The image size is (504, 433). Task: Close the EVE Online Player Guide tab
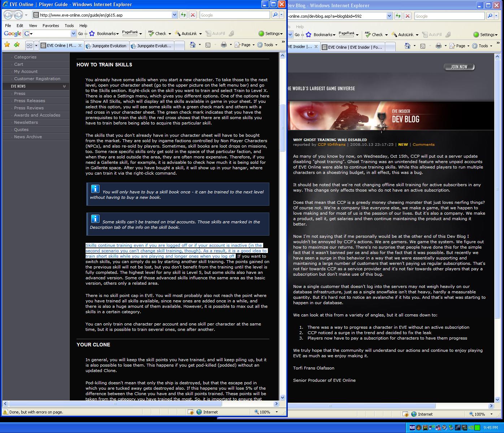tap(80, 45)
